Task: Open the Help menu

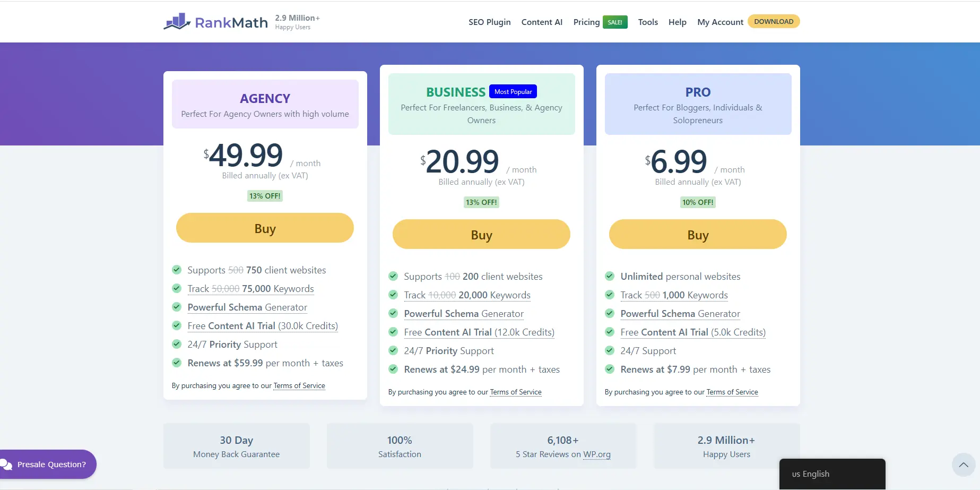Action: [677, 22]
